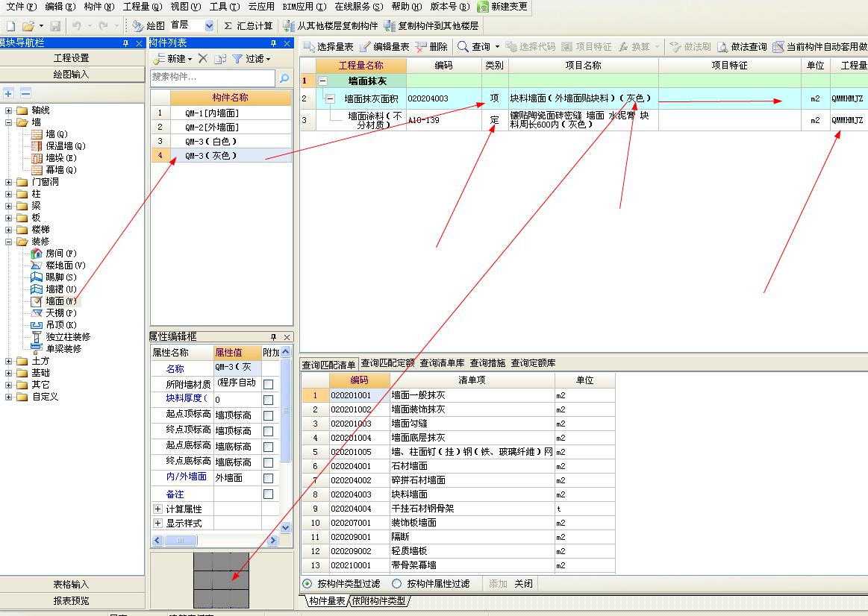
Task: Click the copy component icon beside delete X
Action: click(220, 59)
